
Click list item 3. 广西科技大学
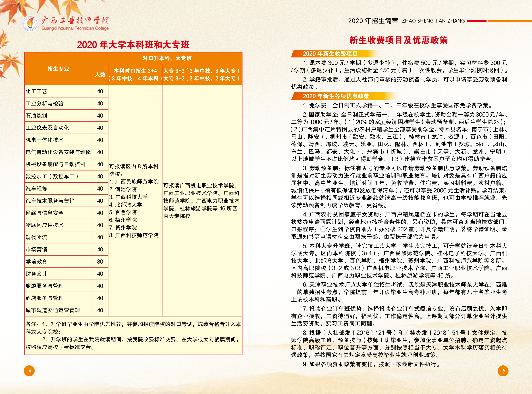[128, 197]
